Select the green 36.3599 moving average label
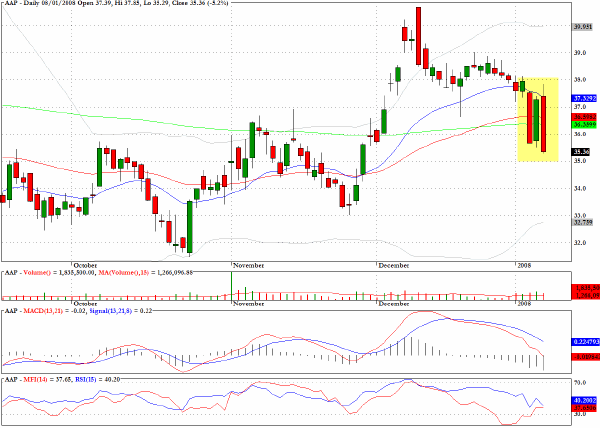600x428 pixels. [584, 125]
